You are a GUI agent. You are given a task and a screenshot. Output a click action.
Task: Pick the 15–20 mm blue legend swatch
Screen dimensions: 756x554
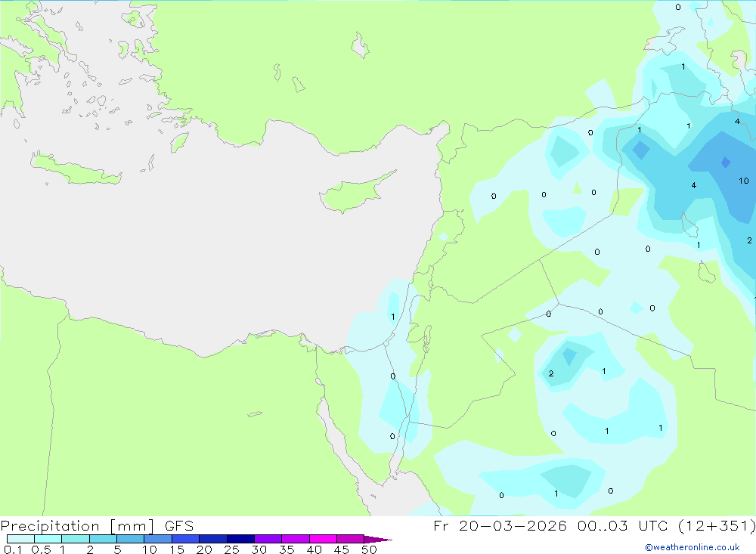click(x=185, y=539)
